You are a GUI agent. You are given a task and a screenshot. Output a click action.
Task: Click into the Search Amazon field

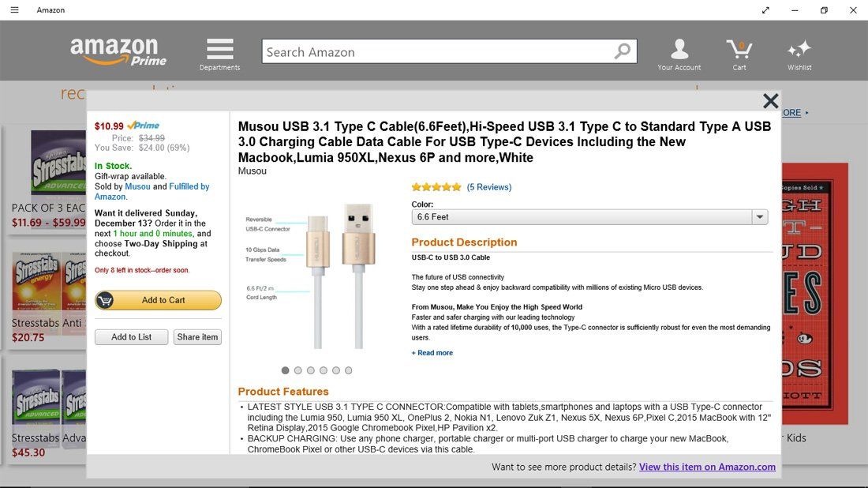438,52
